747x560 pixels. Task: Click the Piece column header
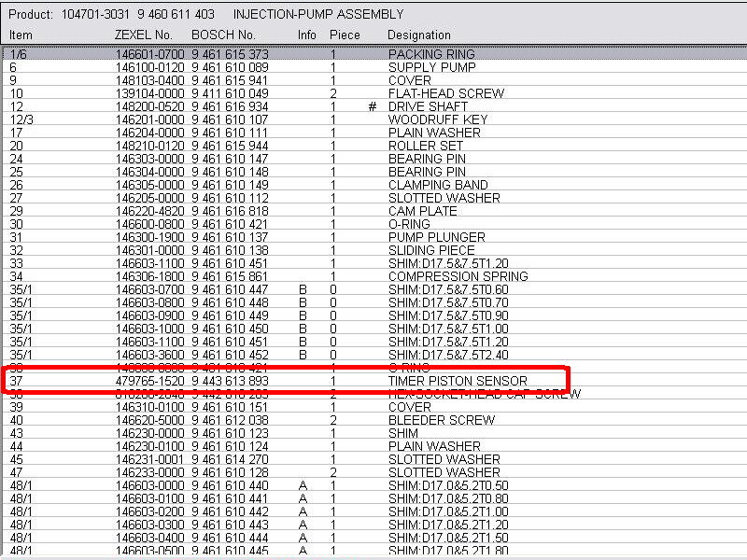click(345, 35)
